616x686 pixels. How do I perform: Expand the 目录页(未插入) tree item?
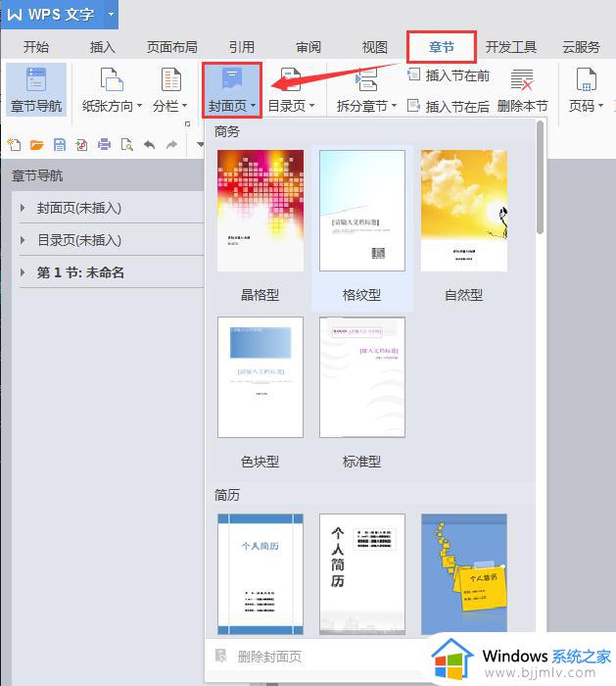(x=23, y=240)
